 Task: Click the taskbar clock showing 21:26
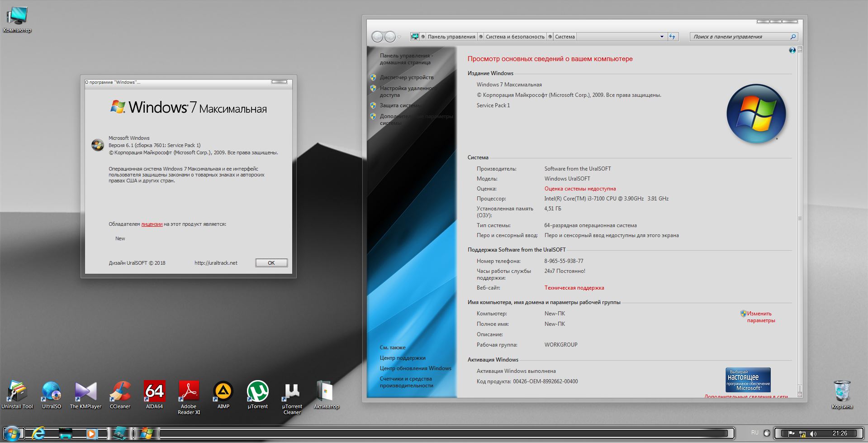tap(840, 433)
